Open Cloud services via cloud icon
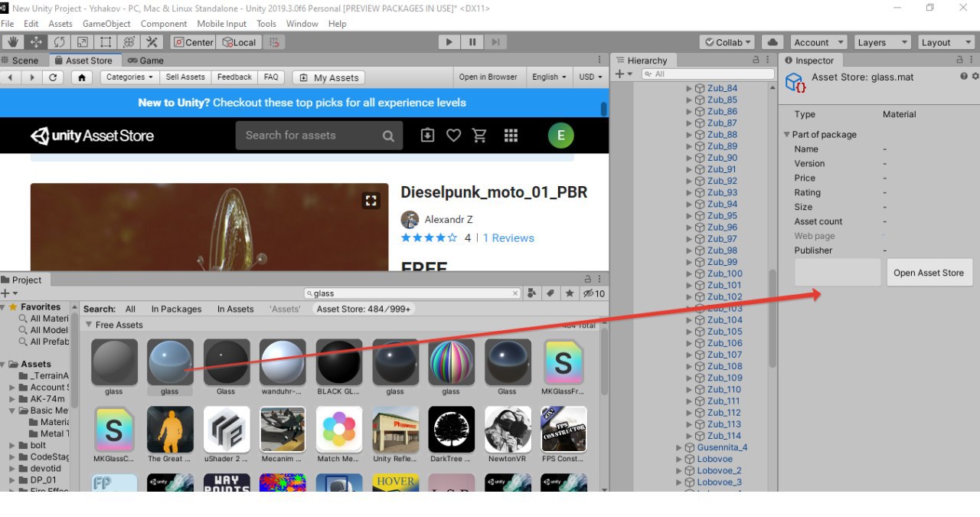Image resolution: width=980 pixels, height=517 pixels. [773, 42]
